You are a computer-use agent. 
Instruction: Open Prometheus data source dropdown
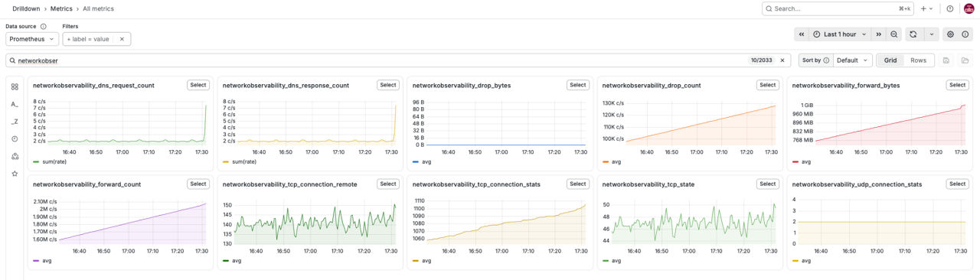coord(32,39)
